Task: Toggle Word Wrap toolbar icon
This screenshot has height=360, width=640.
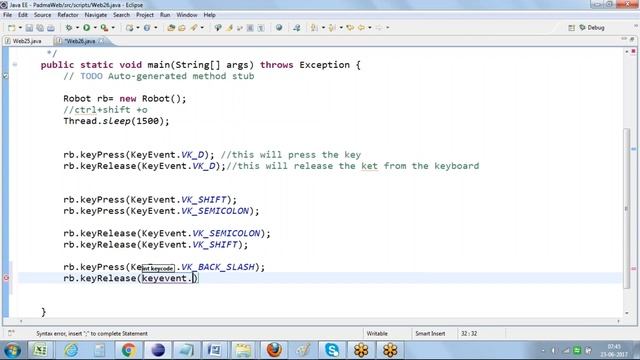Action: coord(240,28)
